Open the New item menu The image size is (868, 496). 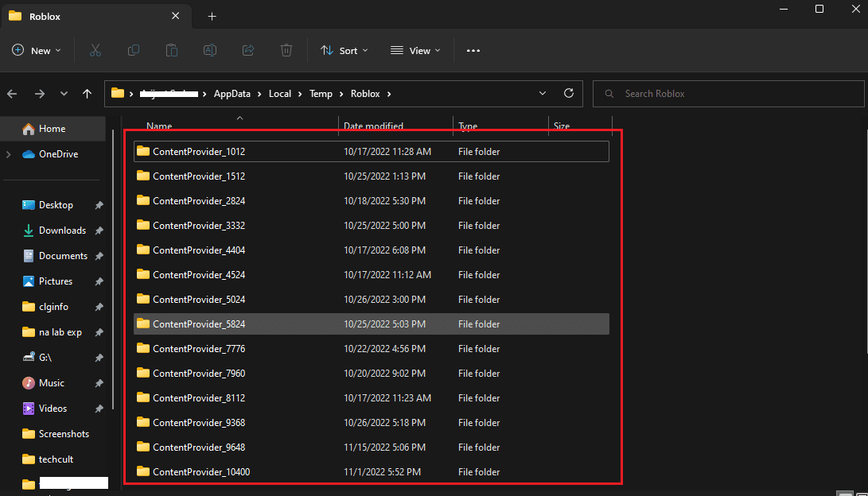coord(37,50)
